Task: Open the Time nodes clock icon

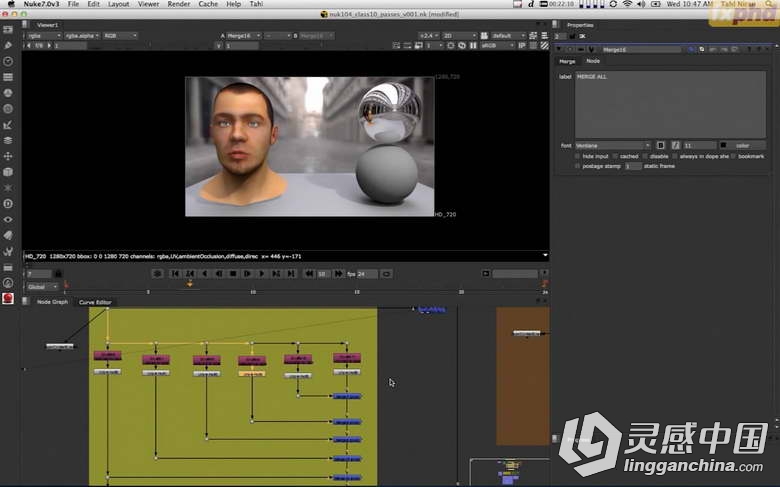Action: [8, 61]
